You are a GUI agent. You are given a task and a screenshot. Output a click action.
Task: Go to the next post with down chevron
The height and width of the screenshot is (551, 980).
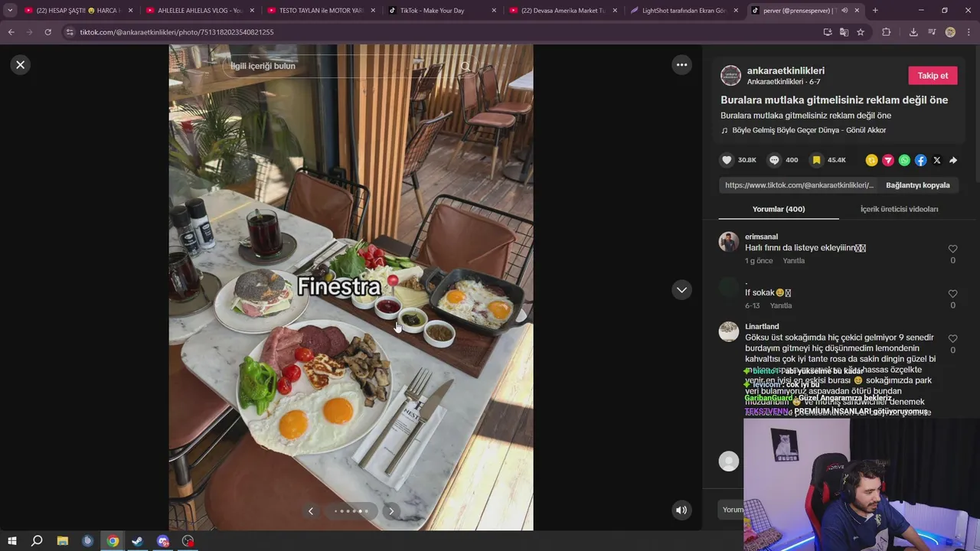(x=681, y=290)
